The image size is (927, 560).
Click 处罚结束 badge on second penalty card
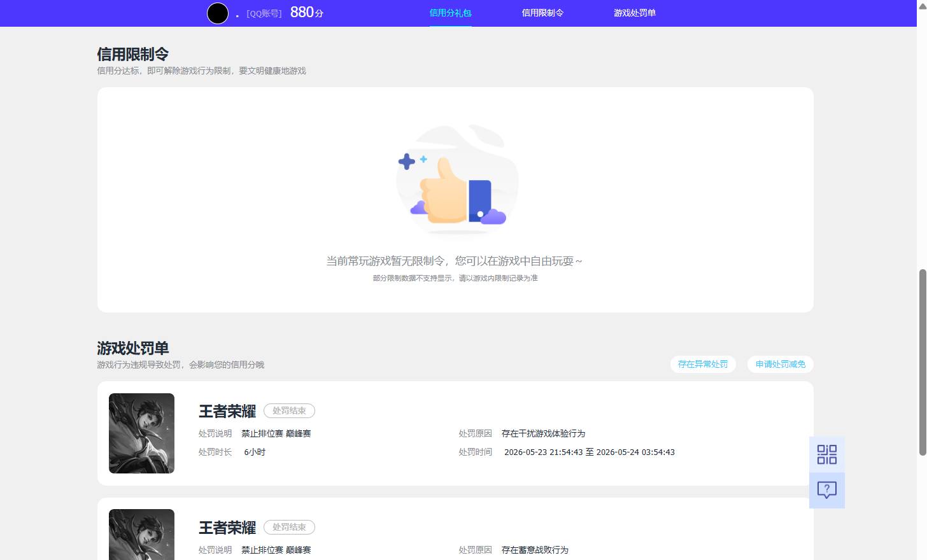click(289, 528)
